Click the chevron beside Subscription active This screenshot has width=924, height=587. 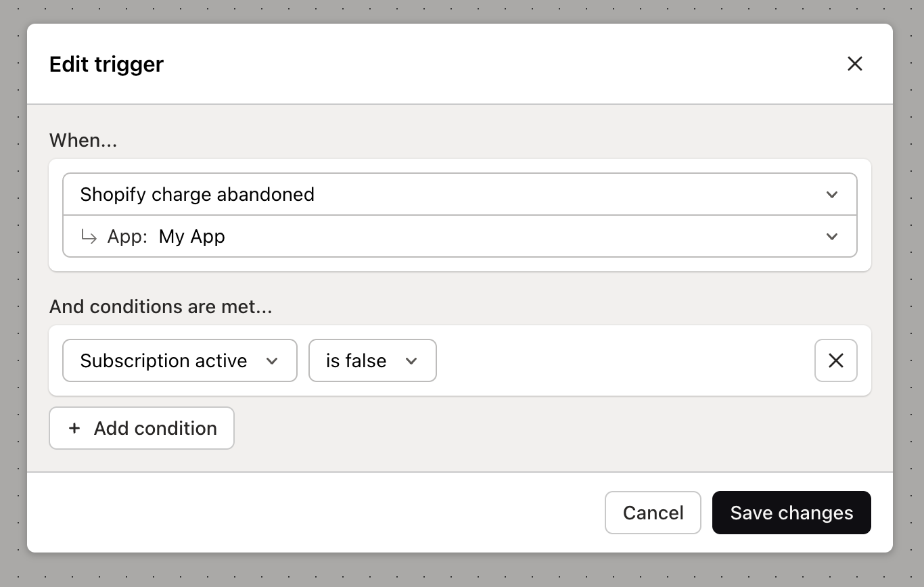pos(273,360)
